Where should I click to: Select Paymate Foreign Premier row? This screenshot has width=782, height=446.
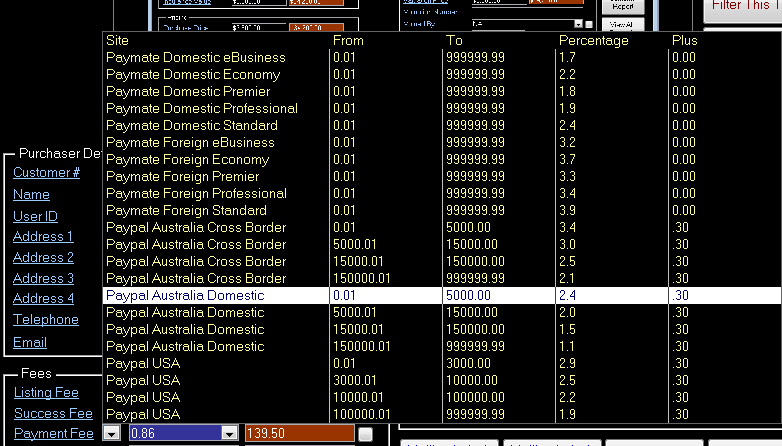click(442, 176)
